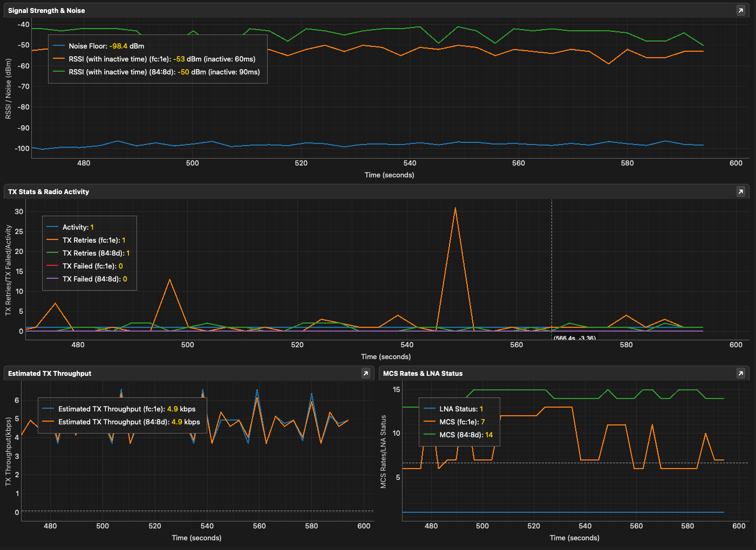Select TX Failed (fc:1e) legend entry
The height and width of the screenshot is (550, 756).
[92, 266]
